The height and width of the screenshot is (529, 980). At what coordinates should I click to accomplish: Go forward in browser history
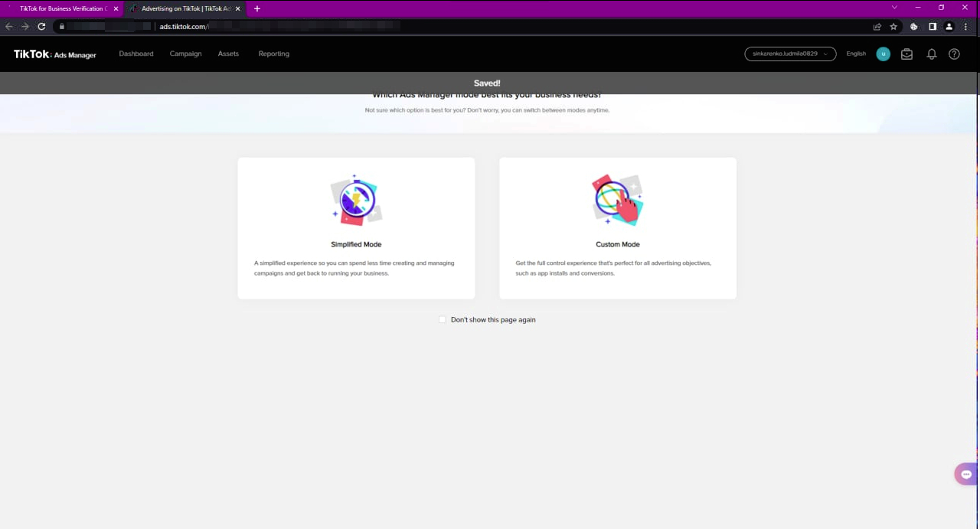click(x=25, y=26)
